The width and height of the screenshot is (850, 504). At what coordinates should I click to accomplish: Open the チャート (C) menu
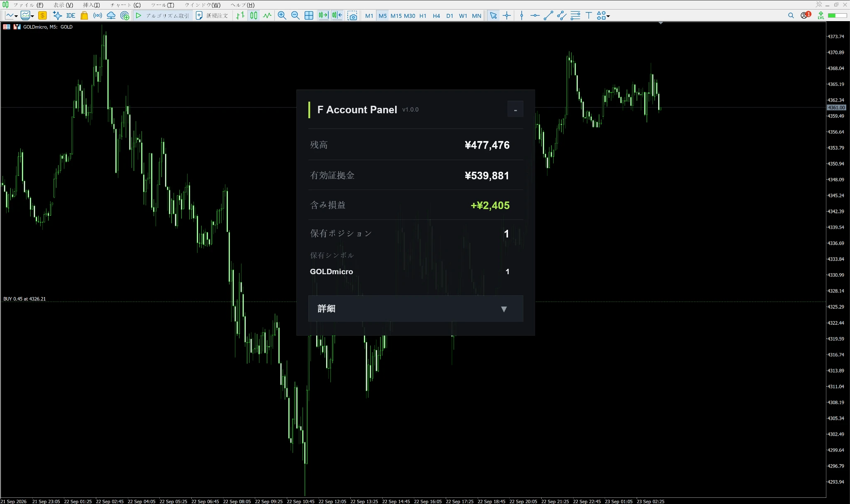125,5
